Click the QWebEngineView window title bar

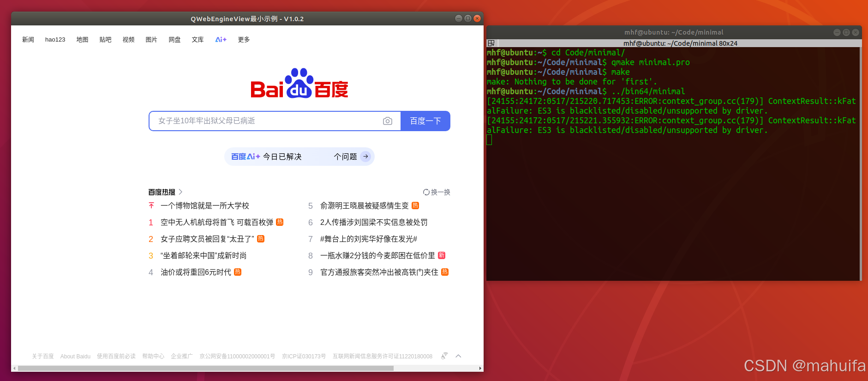point(247,18)
